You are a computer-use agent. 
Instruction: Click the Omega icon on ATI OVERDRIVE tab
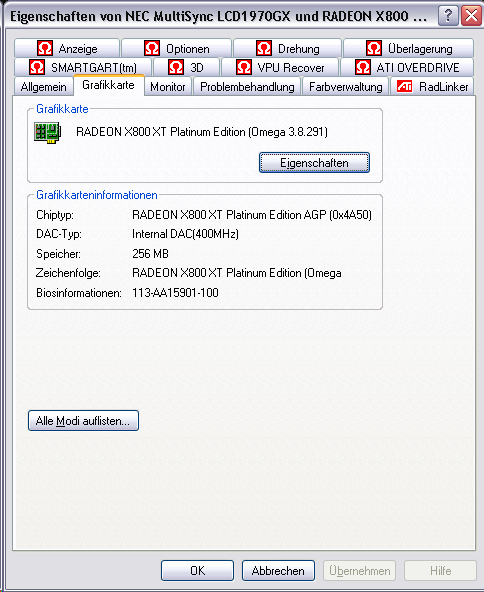pos(362,67)
